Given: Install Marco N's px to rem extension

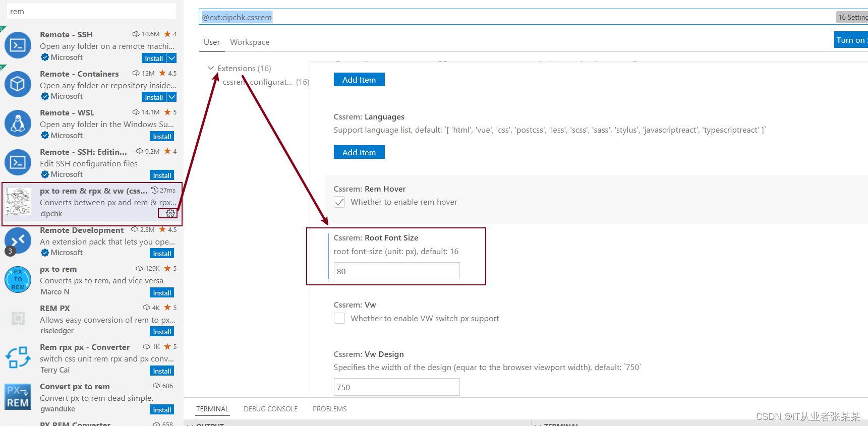Looking at the screenshot, I should [162, 292].
